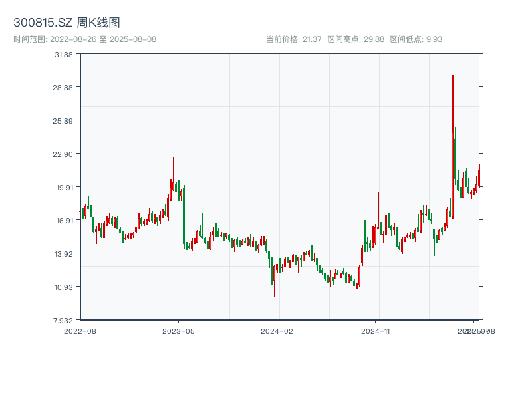Click the chart title 300815.SZ 周K线图
The image size is (532, 399).
66,23
